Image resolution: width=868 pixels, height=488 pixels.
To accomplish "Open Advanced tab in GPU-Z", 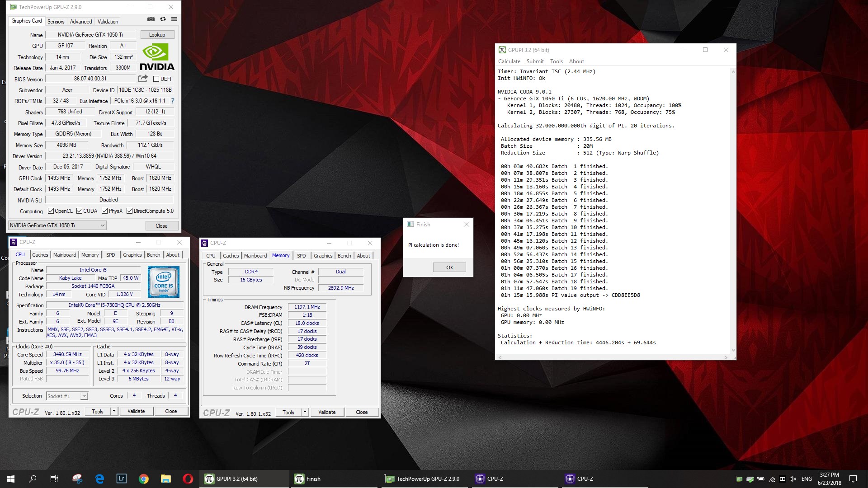I will pos(81,22).
